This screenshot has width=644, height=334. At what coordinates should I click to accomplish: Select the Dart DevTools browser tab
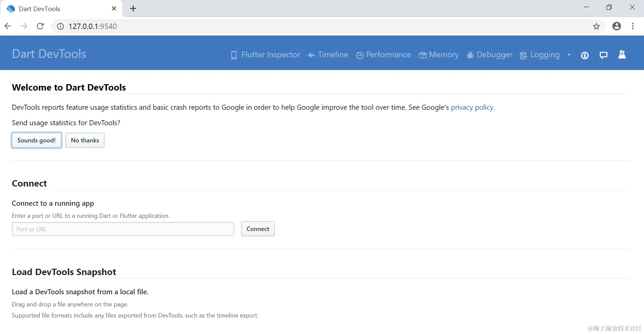pyautogui.click(x=61, y=9)
